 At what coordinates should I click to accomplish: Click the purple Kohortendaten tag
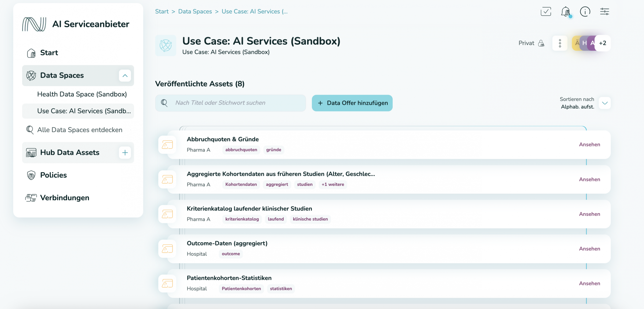tap(241, 184)
